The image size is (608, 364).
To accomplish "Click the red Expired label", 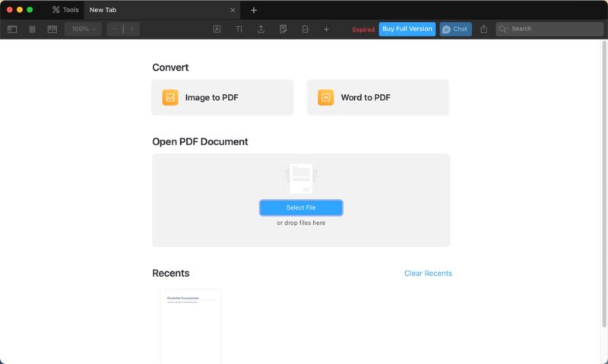I will pos(363,30).
